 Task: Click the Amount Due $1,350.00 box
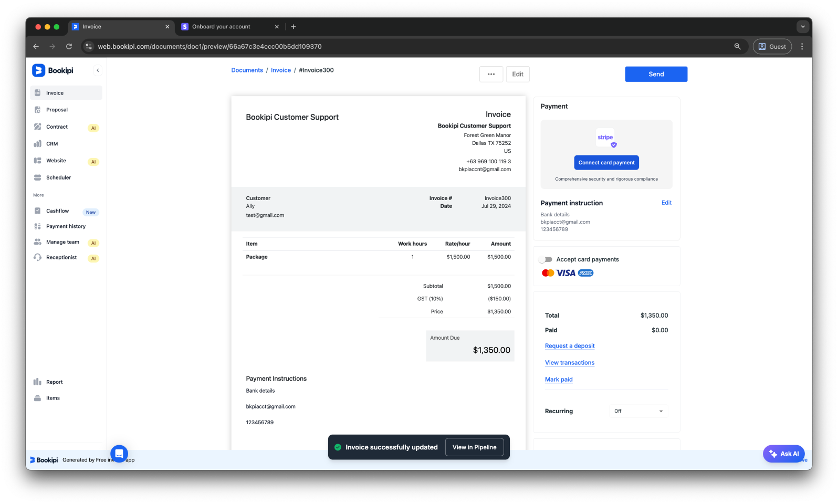[470, 346]
